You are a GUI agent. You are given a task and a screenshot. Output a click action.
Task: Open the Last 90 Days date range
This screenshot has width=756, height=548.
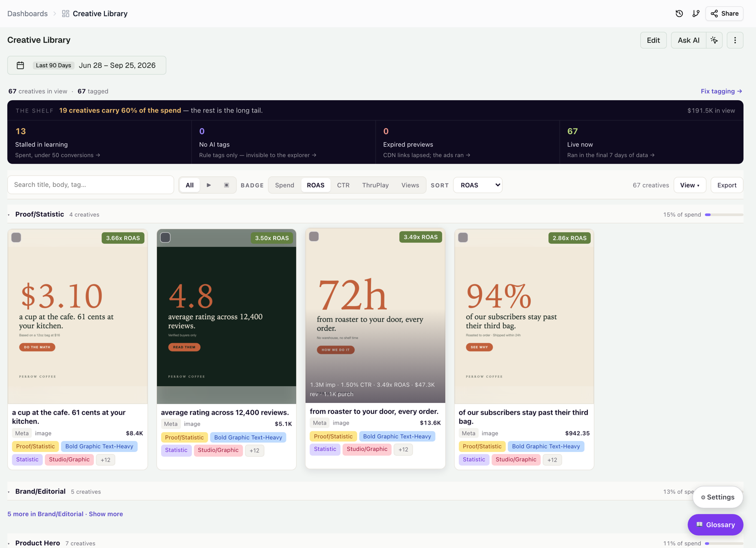pos(86,65)
